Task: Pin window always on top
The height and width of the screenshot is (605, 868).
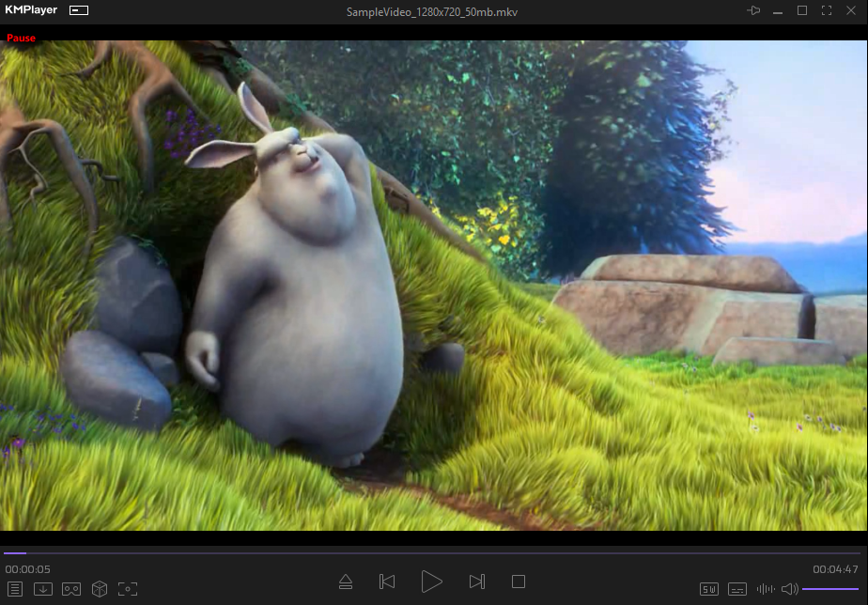Action: (753, 10)
